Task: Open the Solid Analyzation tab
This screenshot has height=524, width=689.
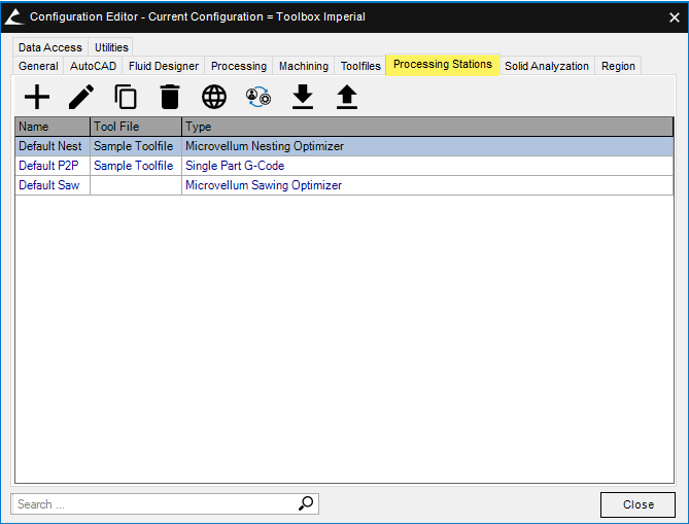Action: tap(547, 66)
